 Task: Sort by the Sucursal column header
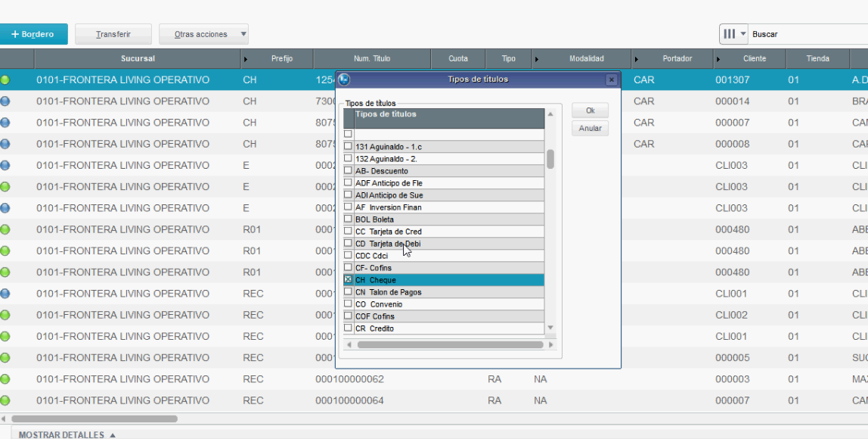(138, 58)
